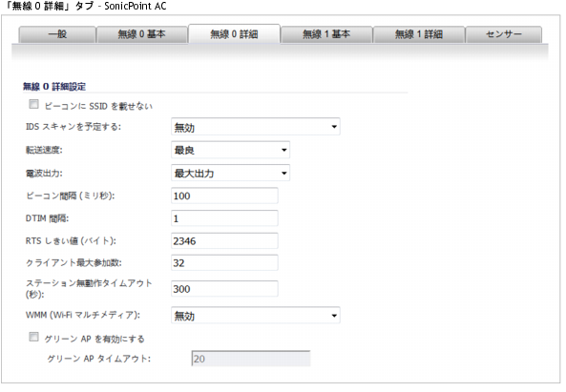Focus the DTIM 間隔 input field
Screen dimensions: 566x392
[224, 218]
